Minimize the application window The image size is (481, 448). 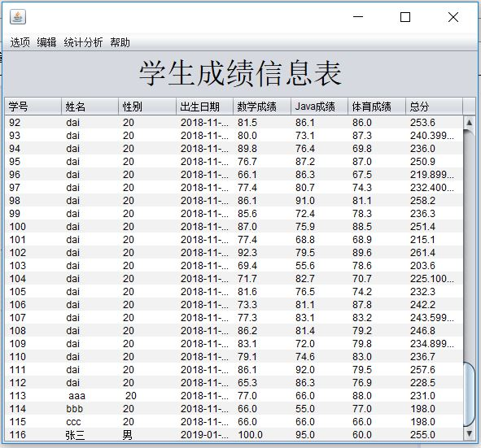coord(358,17)
